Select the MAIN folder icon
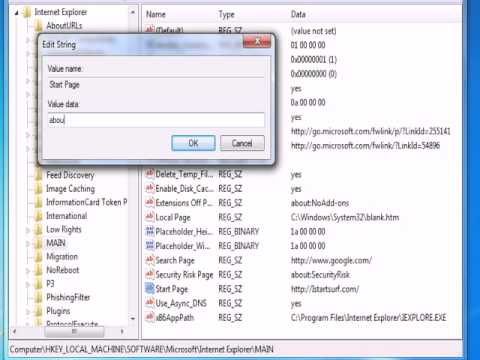 pyautogui.click(x=39, y=243)
